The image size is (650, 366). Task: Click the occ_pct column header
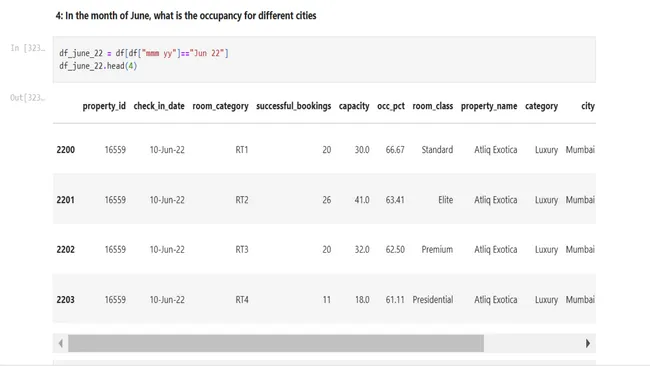tap(391, 106)
